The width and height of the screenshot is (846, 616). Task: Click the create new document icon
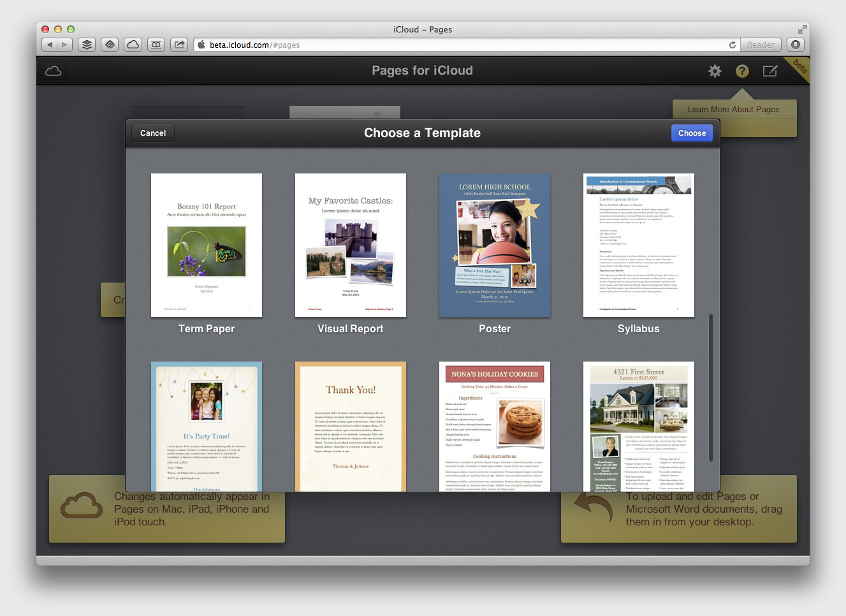pos(770,71)
